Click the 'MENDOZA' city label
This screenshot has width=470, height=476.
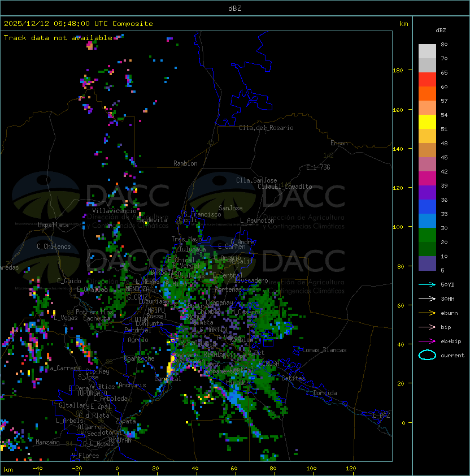(x=137, y=289)
